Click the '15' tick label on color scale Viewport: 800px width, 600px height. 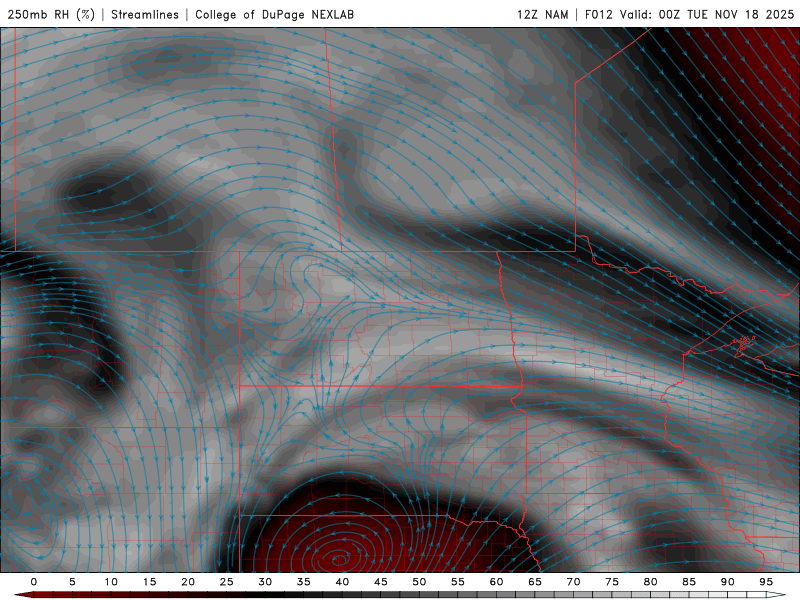pyautogui.click(x=149, y=582)
